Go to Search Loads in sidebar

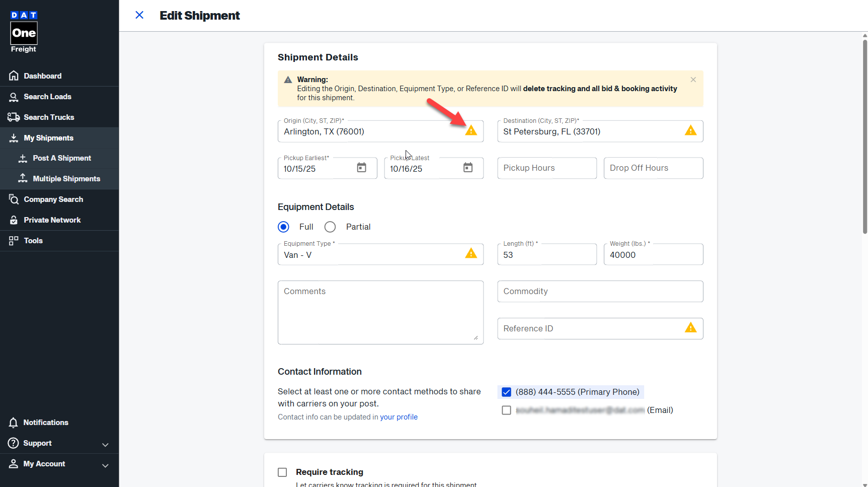pyautogui.click(x=47, y=97)
